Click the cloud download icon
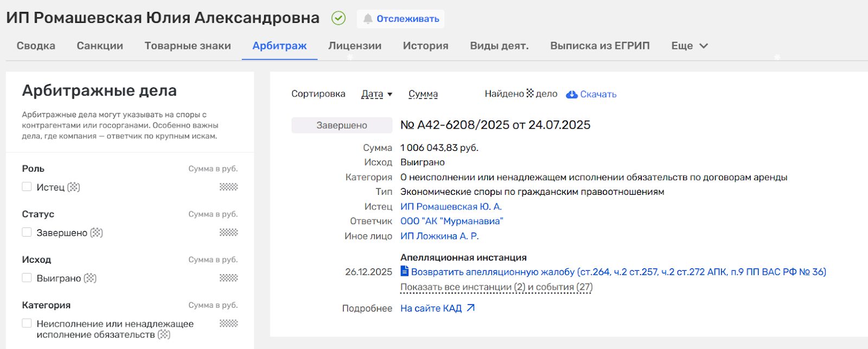Screen dimensions: 868x349 [x=571, y=94]
